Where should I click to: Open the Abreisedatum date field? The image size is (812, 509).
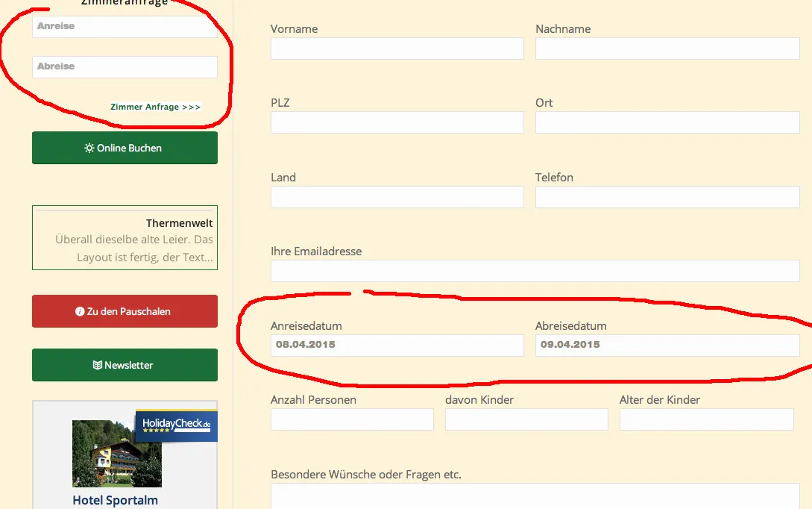[x=667, y=346]
